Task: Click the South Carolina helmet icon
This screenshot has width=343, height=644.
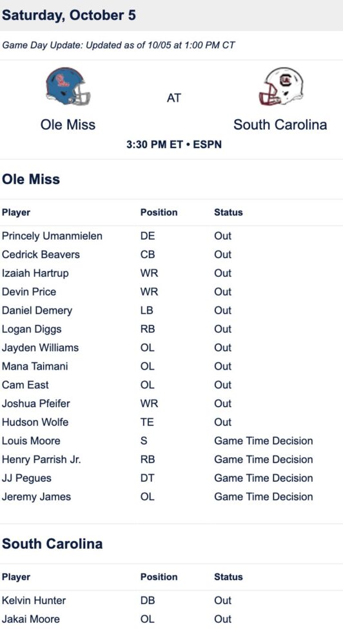Action: point(281,86)
